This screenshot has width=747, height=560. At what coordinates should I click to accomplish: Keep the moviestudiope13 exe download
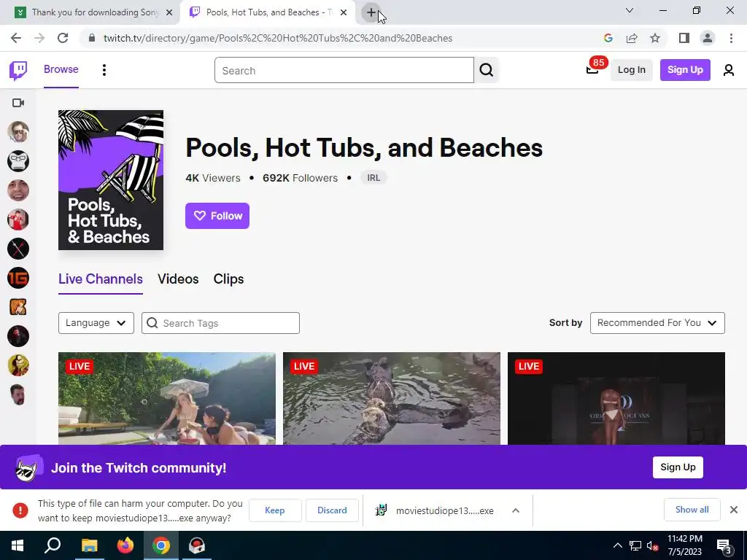[x=275, y=510]
